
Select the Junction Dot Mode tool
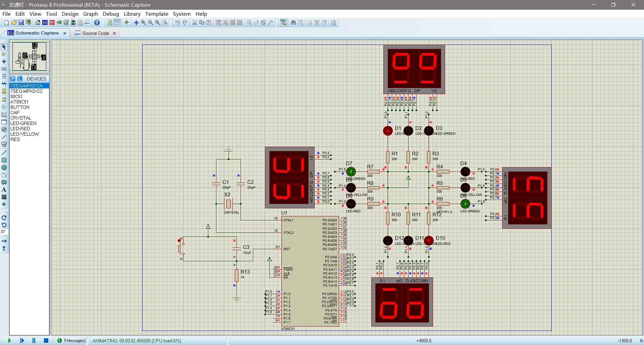click(x=4, y=62)
